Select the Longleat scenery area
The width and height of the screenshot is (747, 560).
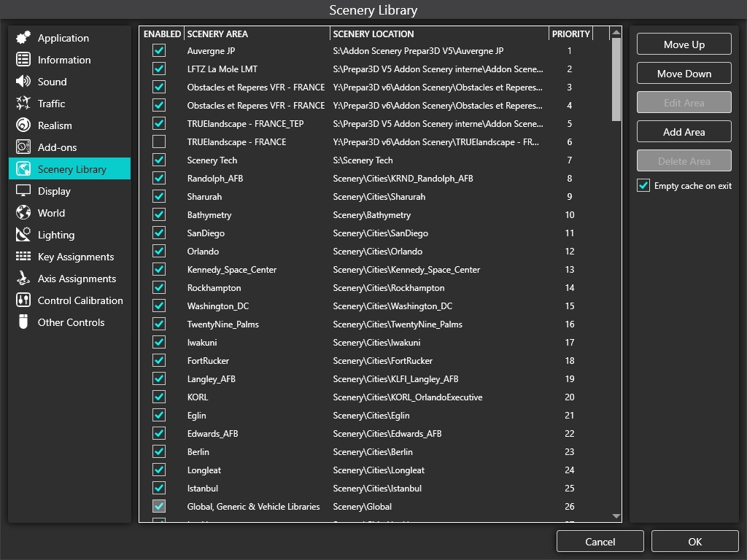coord(374,470)
